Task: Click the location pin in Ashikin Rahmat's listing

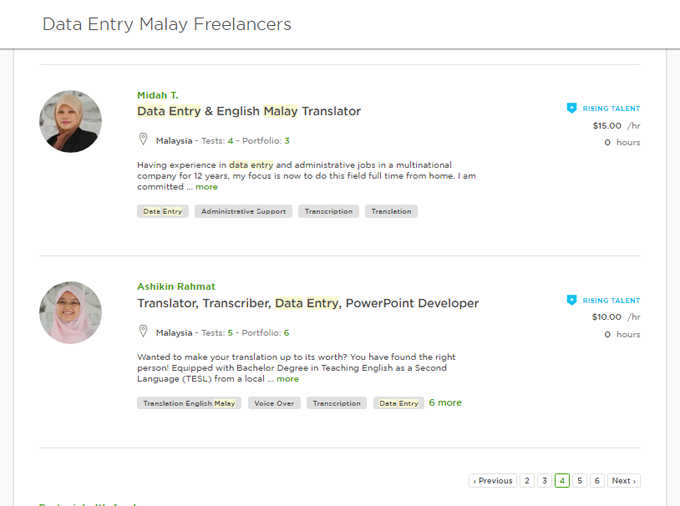Action: (x=143, y=331)
